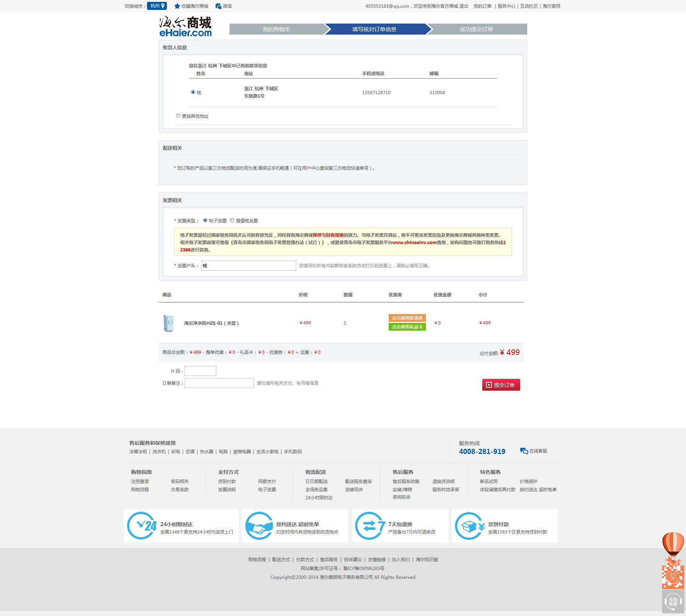Open 体验满意后再付款 footer link

[x=498, y=489]
